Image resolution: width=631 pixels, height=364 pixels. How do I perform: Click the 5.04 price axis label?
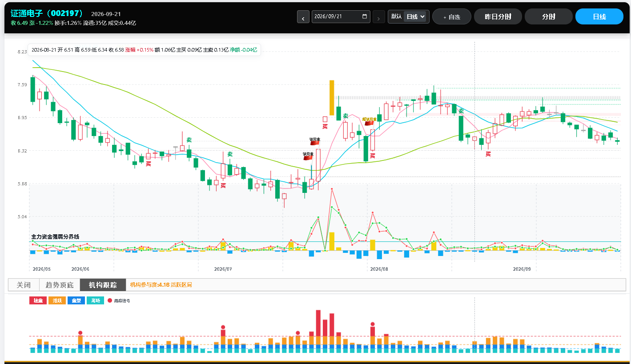click(22, 217)
